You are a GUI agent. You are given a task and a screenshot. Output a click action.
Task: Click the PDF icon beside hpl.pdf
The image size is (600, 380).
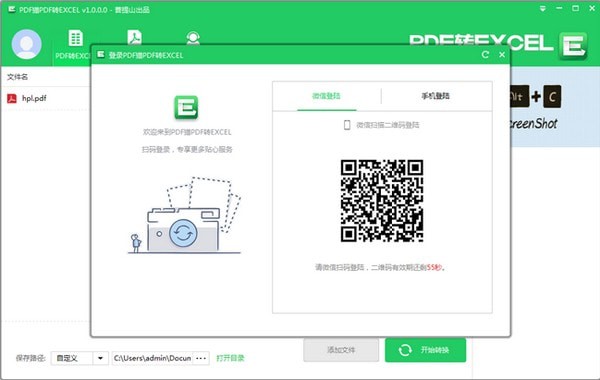pos(12,98)
